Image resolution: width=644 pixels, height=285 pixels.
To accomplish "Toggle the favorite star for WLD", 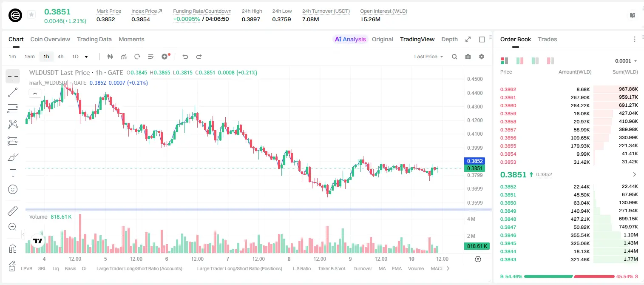I will click(x=31, y=15).
